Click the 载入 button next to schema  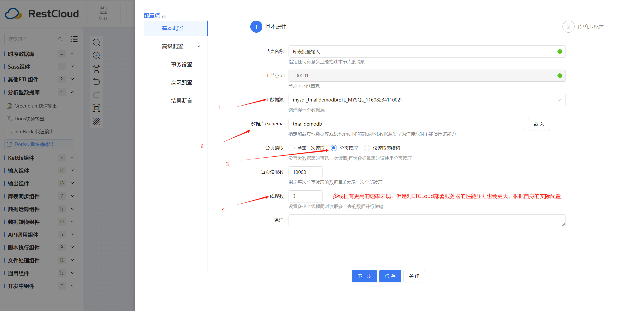539,124
